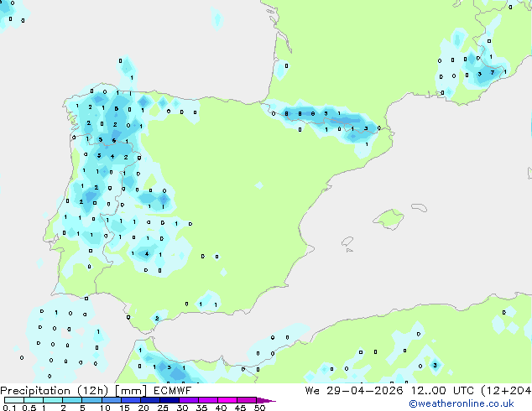Click the legend label '10'

105,408
